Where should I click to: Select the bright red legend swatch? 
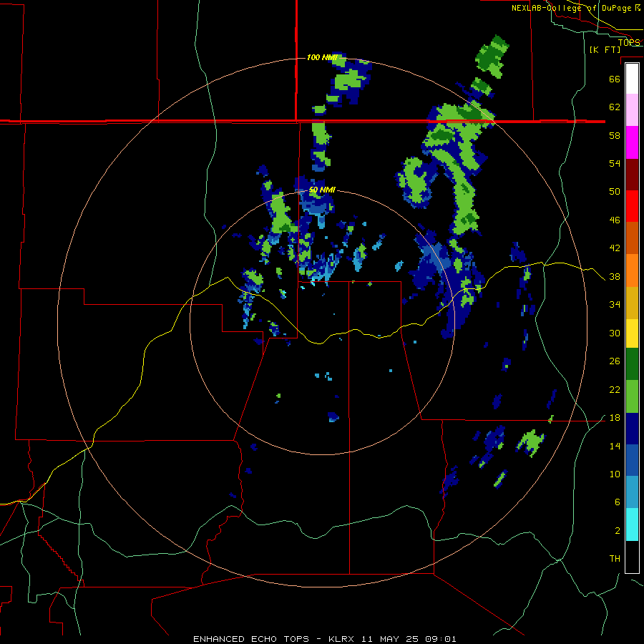632,206
